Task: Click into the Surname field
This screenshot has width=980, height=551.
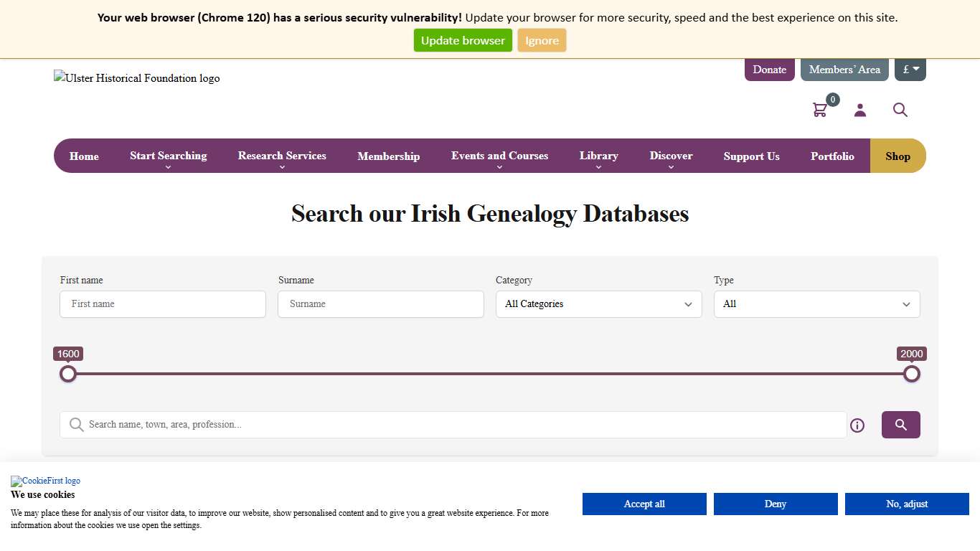Action: [x=380, y=304]
